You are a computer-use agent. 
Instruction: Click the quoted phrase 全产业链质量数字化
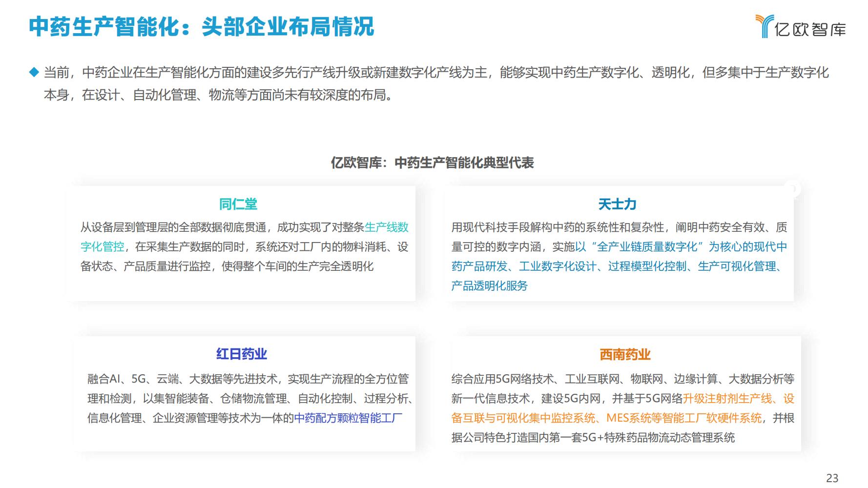647,247
